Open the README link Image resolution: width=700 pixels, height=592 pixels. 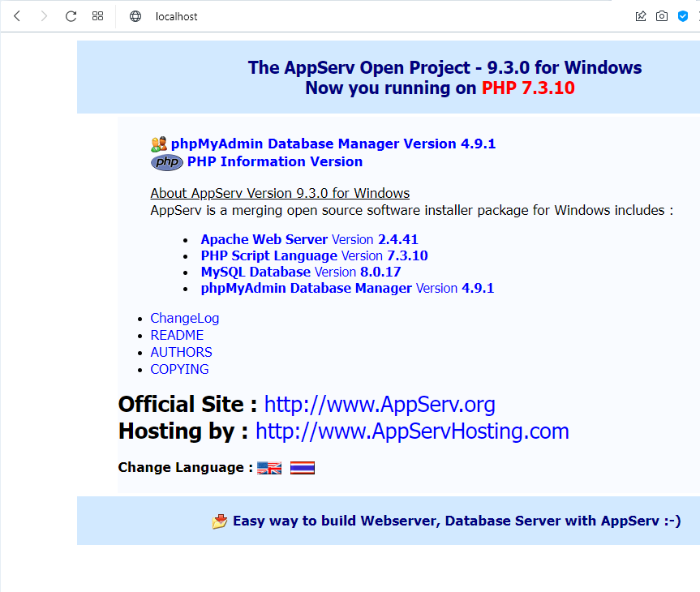click(177, 335)
